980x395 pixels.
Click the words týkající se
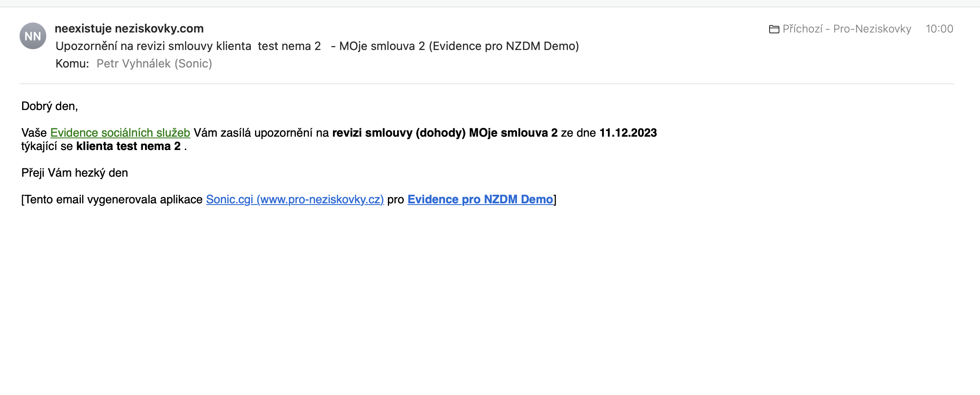pos(47,146)
